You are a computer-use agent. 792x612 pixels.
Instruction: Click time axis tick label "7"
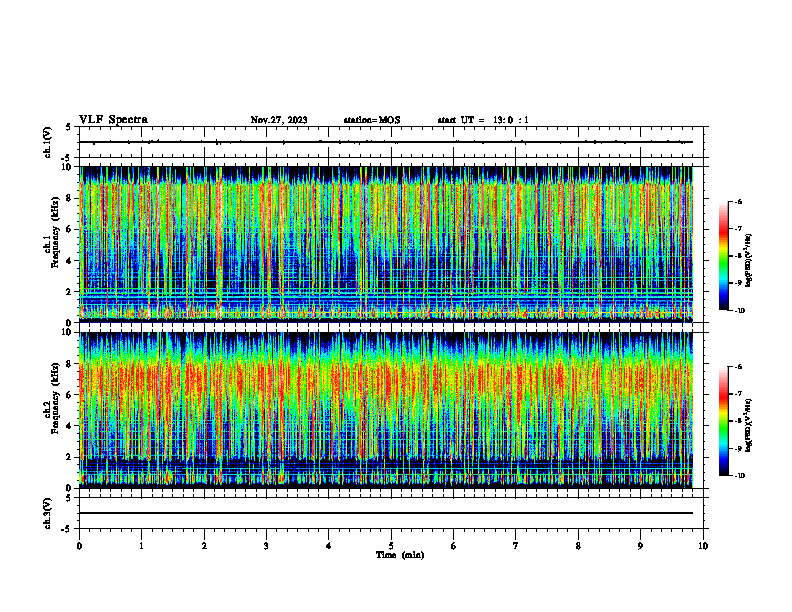pyautogui.click(x=516, y=546)
